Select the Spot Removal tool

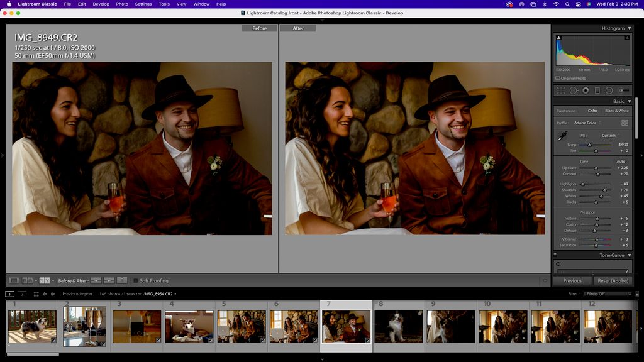574,90
